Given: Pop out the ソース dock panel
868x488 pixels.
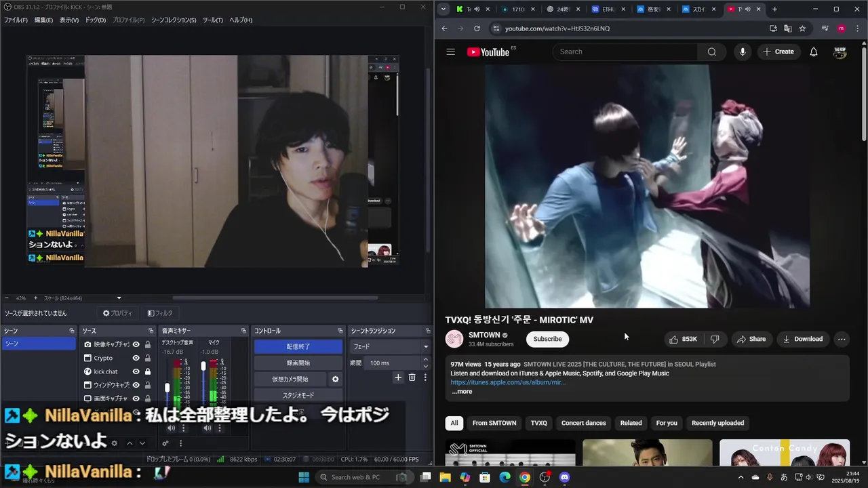Looking at the screenshot, I should click(x=151, y=331).
